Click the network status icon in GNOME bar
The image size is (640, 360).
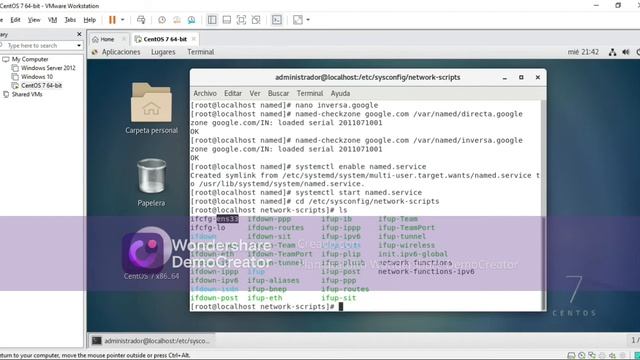tap(612, 52)
